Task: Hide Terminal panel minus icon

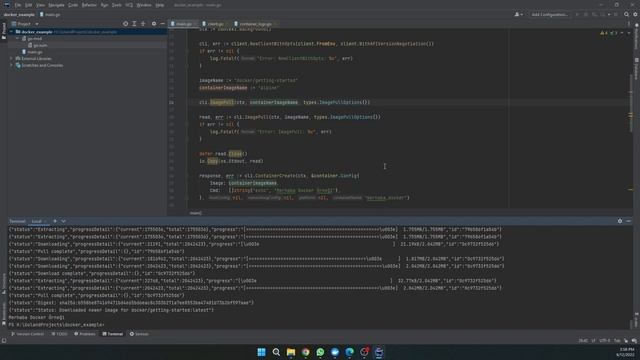Action: (x=629, y=221)
